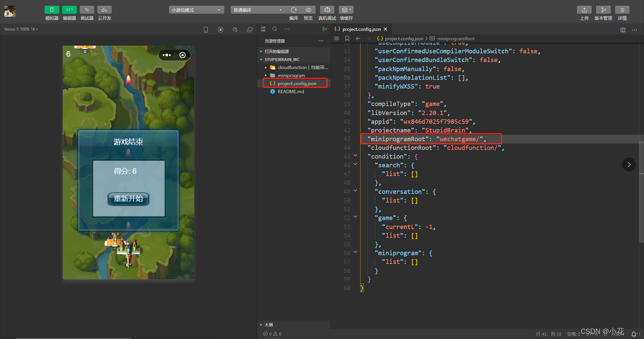Toggle the simulator mute sound icon
This screenshot has width=644, height=339.
pyautogui.click(x=235, y=29)
